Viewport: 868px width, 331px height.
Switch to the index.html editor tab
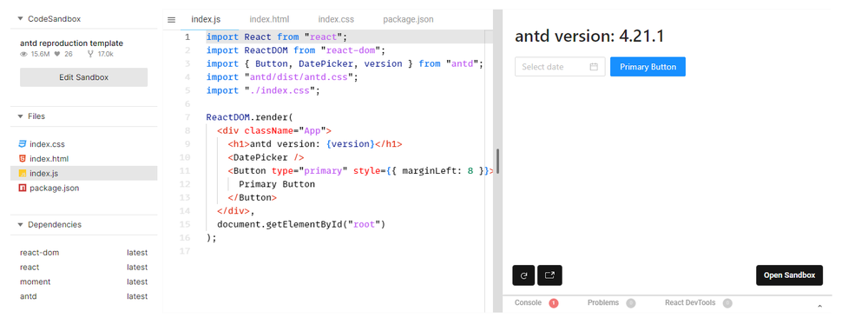[269, 19]
